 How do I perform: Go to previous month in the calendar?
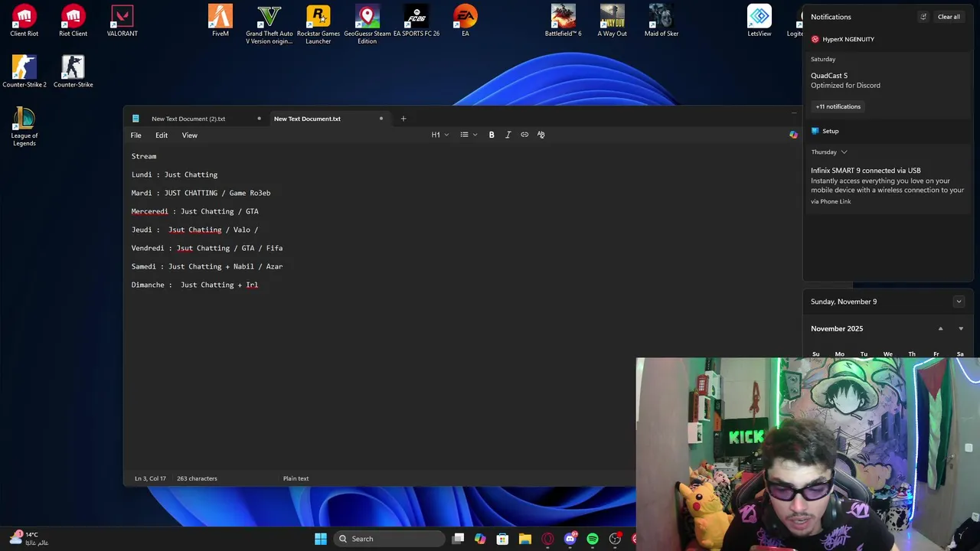pos(940,328)
